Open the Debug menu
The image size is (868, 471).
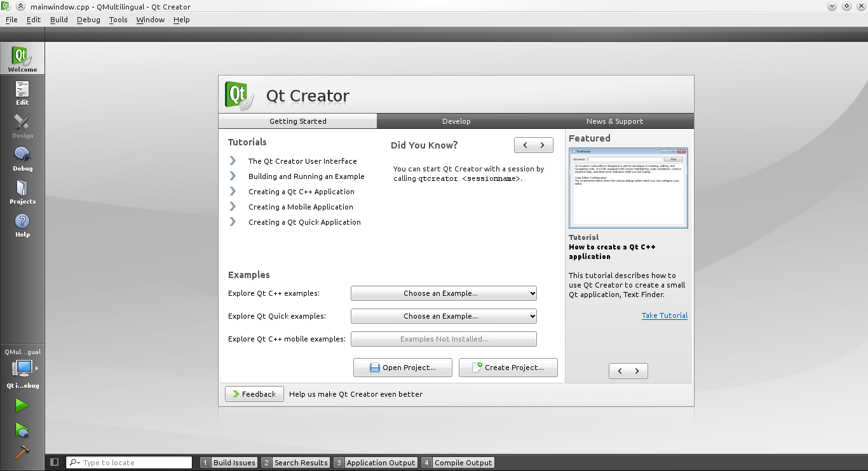click(88, 20)
